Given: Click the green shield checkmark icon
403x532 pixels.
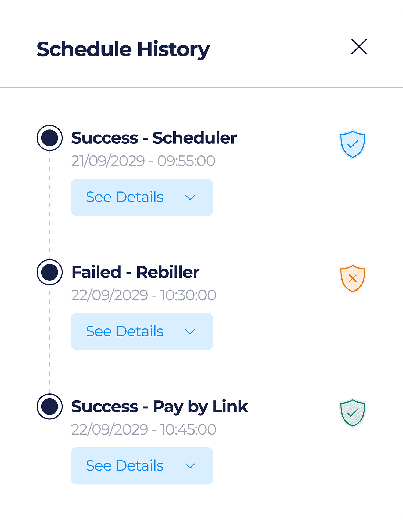Looking at the screenshot, I should 352,412.
